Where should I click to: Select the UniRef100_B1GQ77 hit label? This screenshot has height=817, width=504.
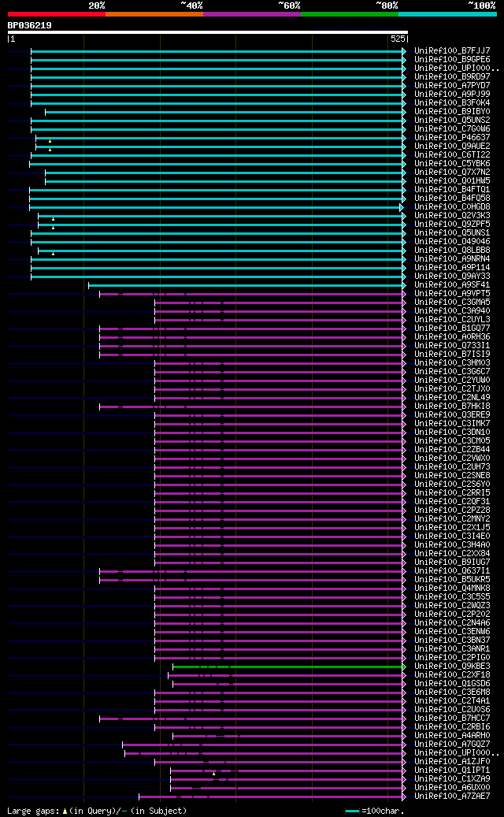[452, 329]
